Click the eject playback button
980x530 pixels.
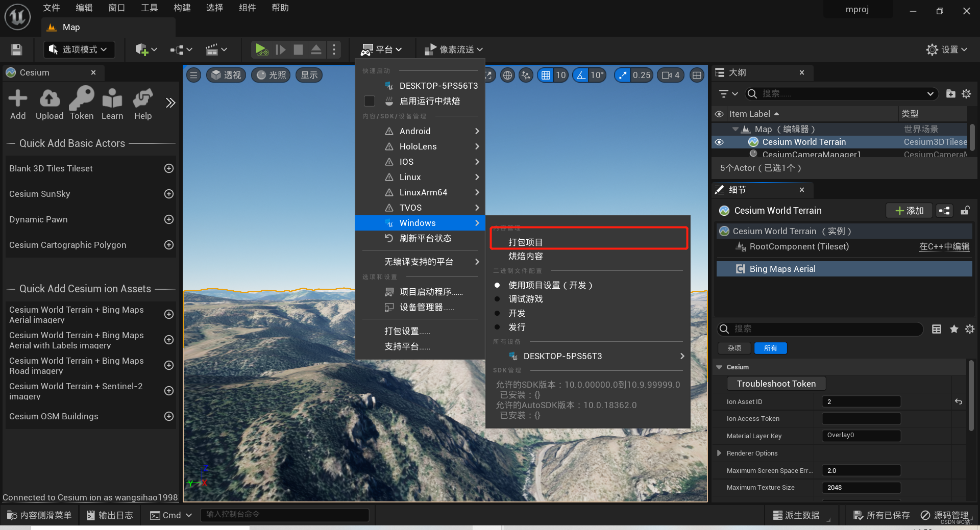click(316, 49)
